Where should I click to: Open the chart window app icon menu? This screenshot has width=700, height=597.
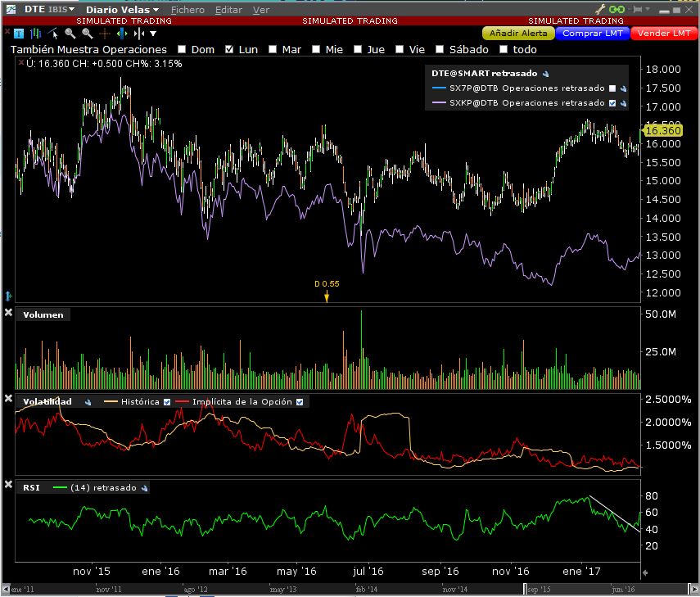(11, 9)
